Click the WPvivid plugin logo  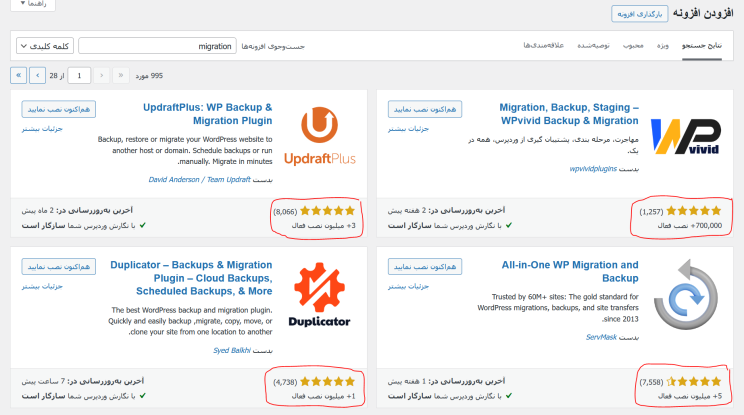click(686, 136)
